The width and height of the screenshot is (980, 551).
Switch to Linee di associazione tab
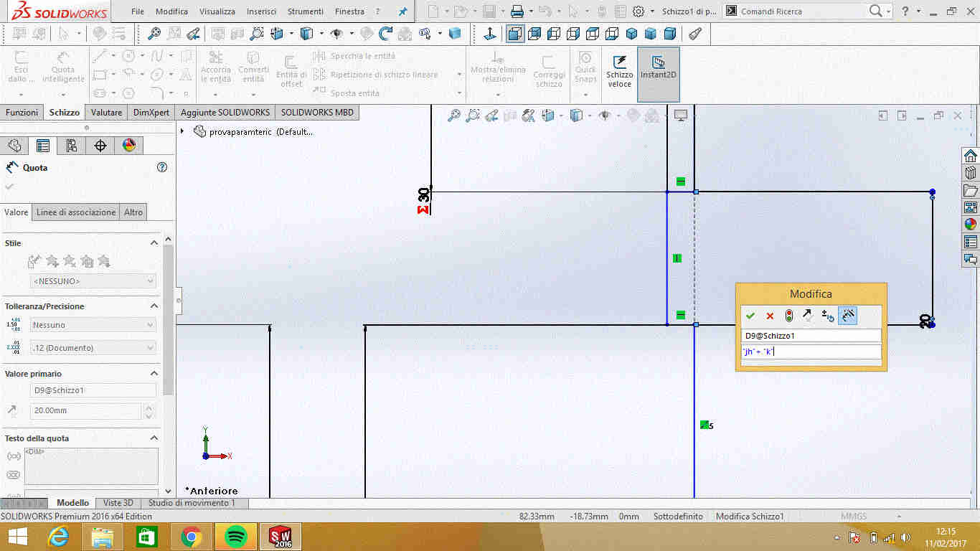tap(76, 212)
